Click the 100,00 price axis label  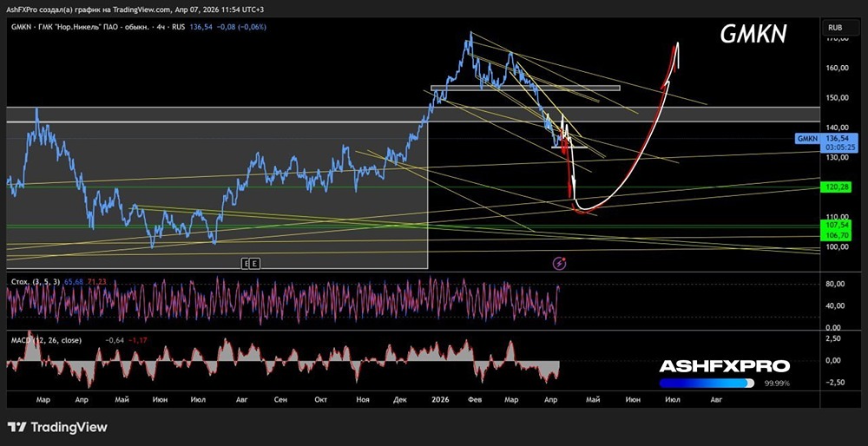point(837,246)
